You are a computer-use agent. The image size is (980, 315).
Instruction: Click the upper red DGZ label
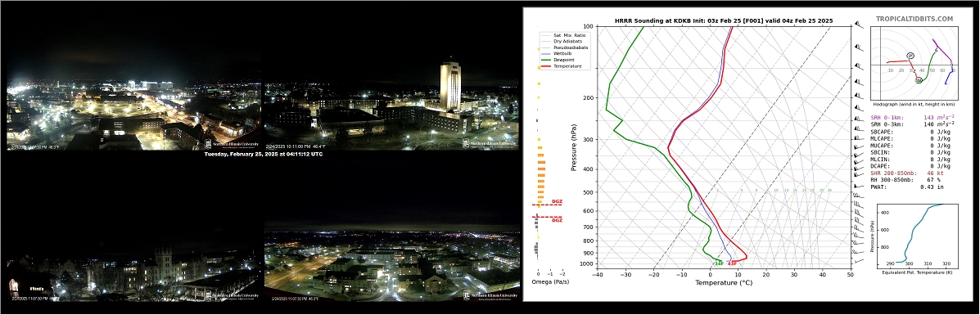(x=556, y=201)
